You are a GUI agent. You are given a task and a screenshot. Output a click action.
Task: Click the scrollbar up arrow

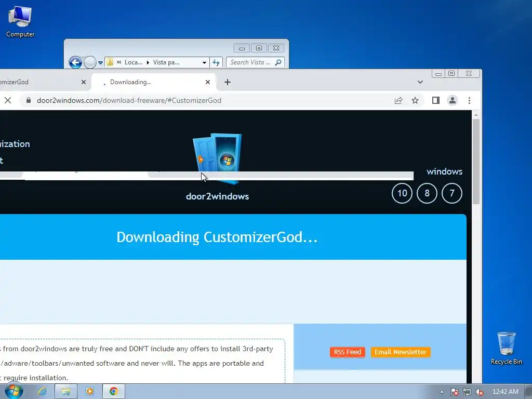[476, 115]
